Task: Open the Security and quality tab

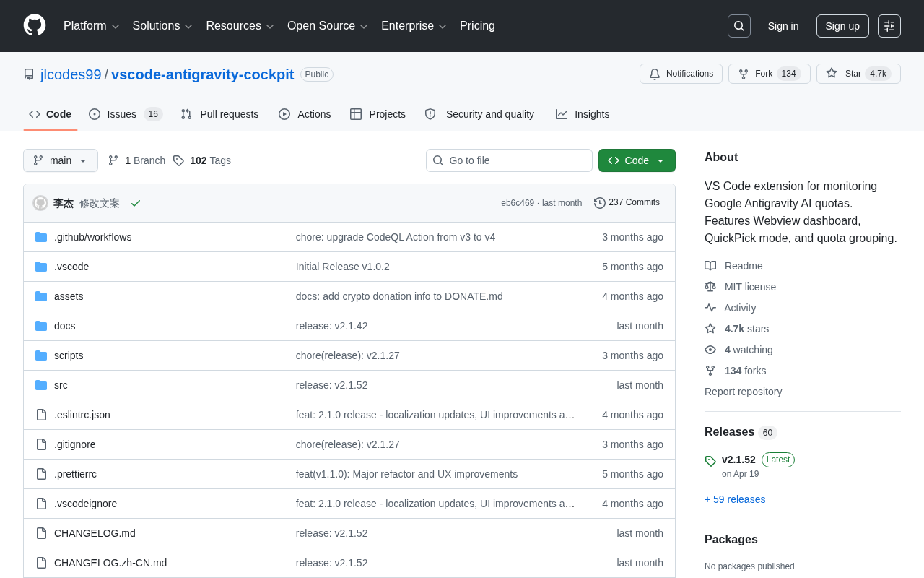Action: click(x=479, y=114)
